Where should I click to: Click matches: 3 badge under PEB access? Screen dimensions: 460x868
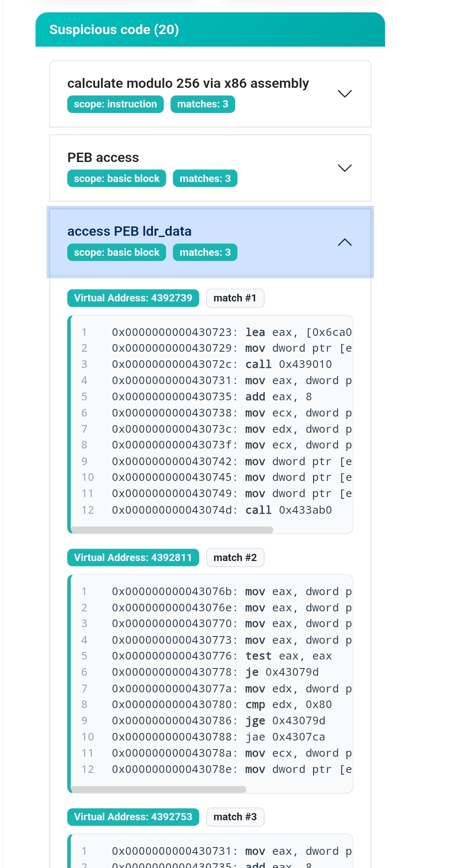[x=205, y=178]
